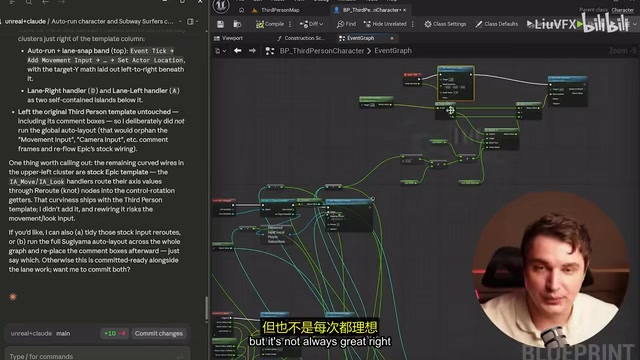Click the unreal+claude project name in the header
This screenshot has width=640, height=360.
(x=25, y=21)
